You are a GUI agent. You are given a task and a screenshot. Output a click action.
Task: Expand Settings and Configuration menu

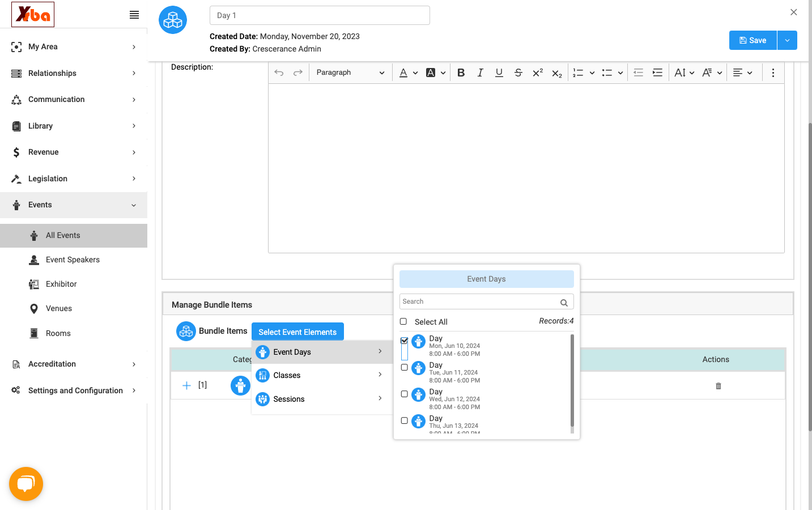tap(74, 390)
